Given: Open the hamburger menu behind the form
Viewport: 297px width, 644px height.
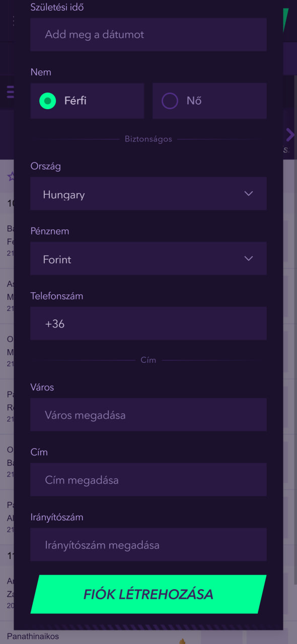Looking at the screenshot, I should pyautogui.click(x=10, y=92).
